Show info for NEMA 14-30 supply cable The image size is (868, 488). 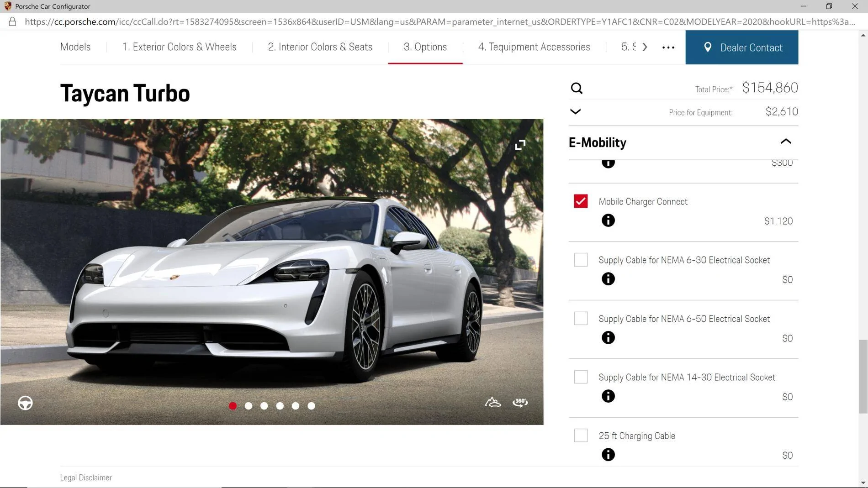(608, 396)
